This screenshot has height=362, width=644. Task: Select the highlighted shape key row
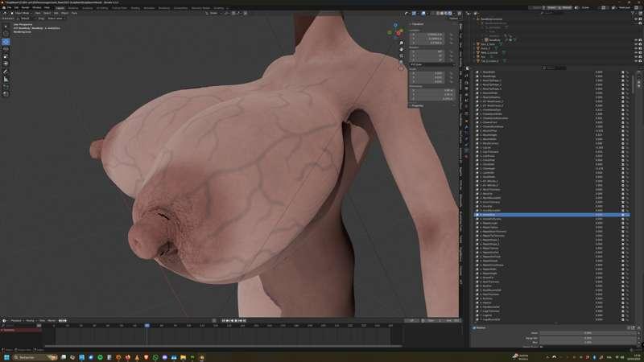pos(551,215)
